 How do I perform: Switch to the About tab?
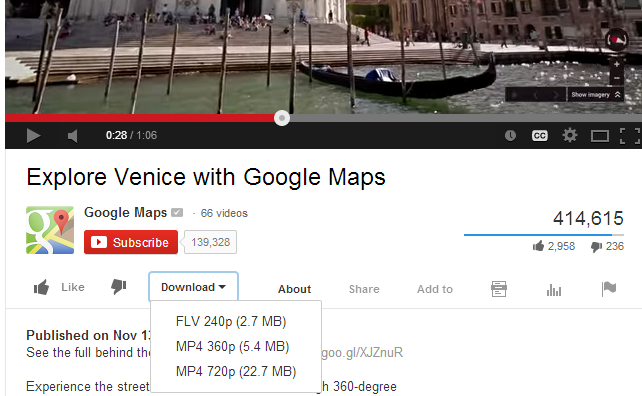294,289
